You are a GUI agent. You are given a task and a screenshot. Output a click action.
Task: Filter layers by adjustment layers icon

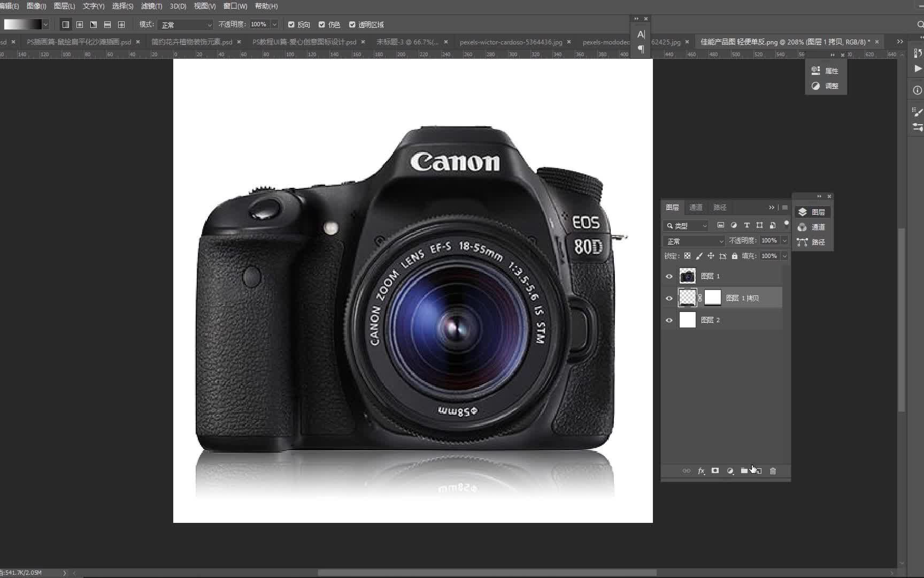(734, 225)
